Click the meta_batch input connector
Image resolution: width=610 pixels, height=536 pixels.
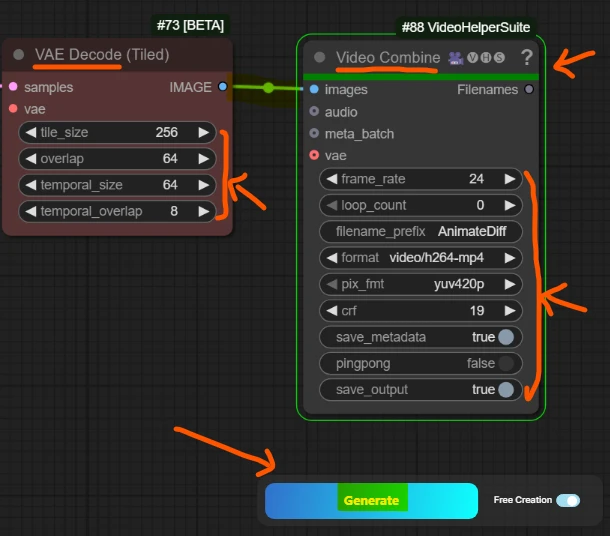point(314,133)
